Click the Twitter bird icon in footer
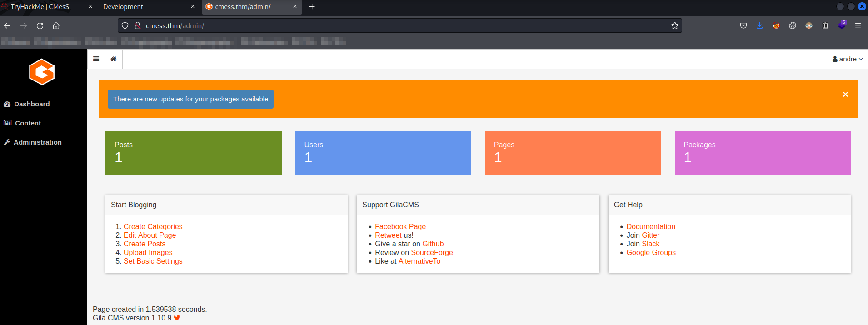 (177, 318)
